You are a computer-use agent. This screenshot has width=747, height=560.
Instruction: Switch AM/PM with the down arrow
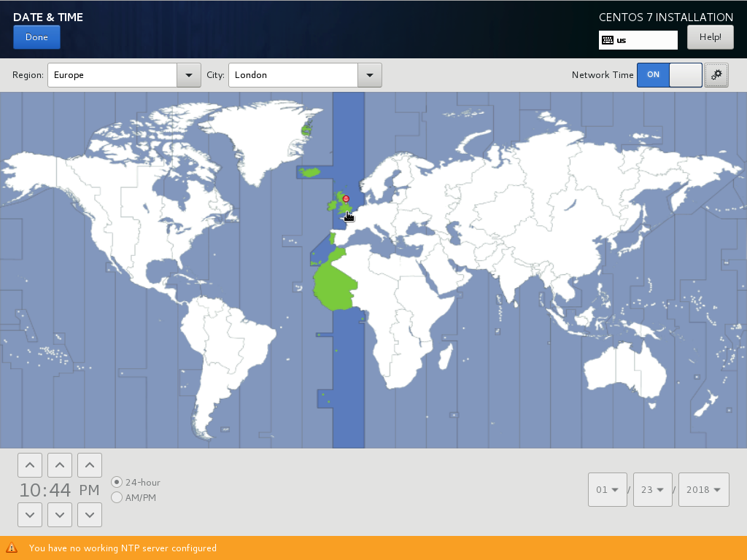tap(90, 515)
